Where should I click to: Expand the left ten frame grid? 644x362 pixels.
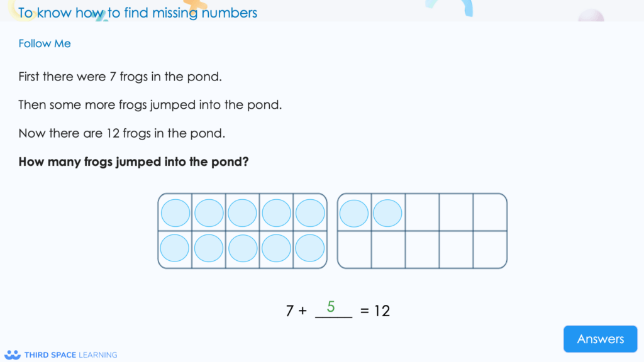tap(242, 230)
